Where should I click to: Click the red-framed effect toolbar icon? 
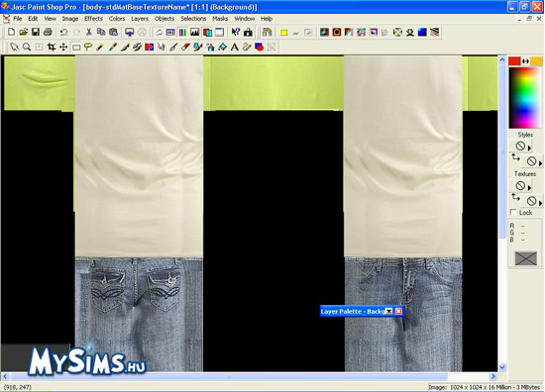tap(337, 33)
